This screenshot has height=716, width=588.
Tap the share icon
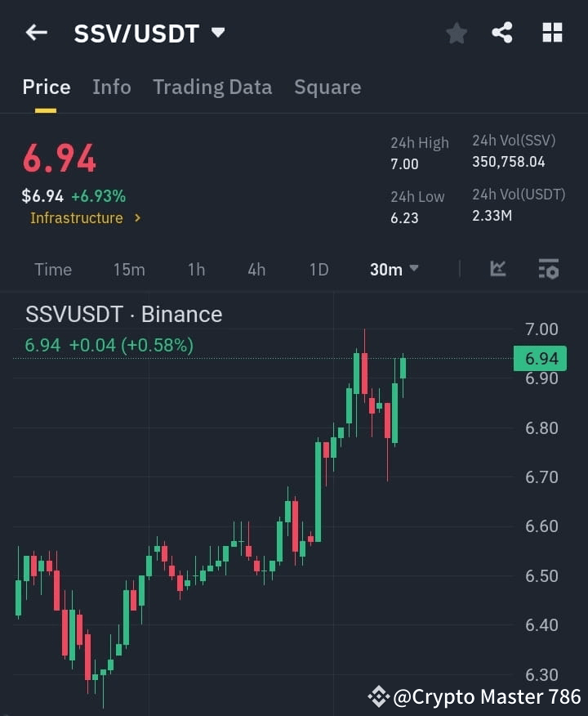pos(502,33)
